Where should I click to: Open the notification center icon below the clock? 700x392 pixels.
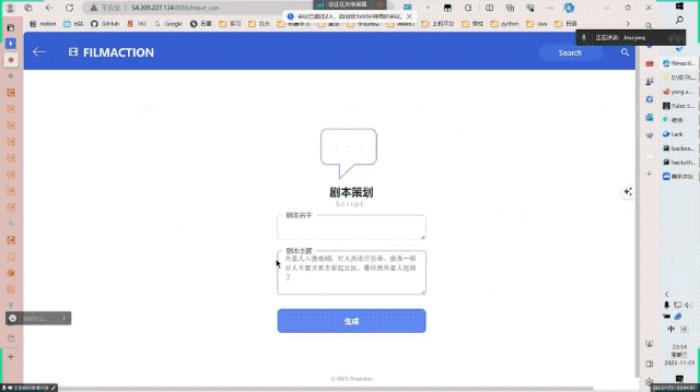pos(679,379)
